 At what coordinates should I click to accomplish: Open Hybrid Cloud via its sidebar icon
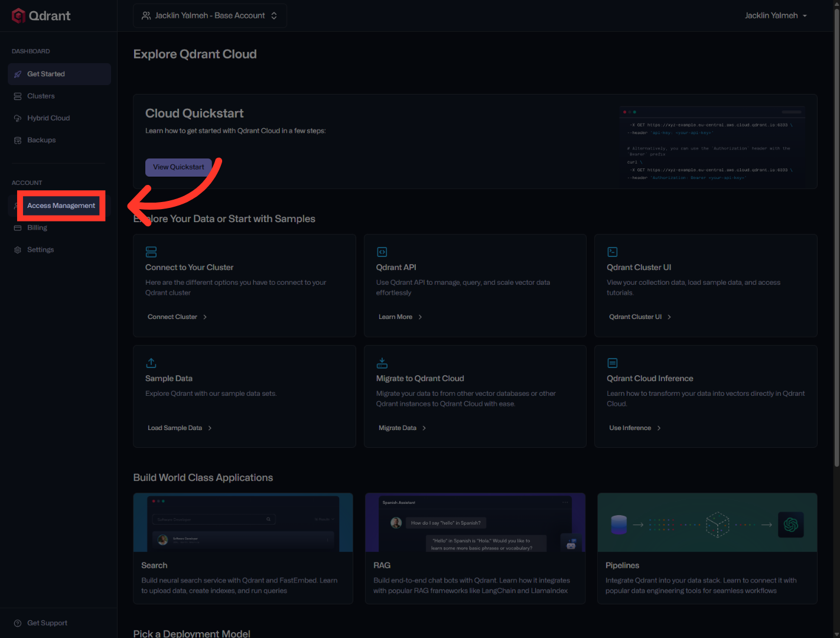tap(18, 118)
